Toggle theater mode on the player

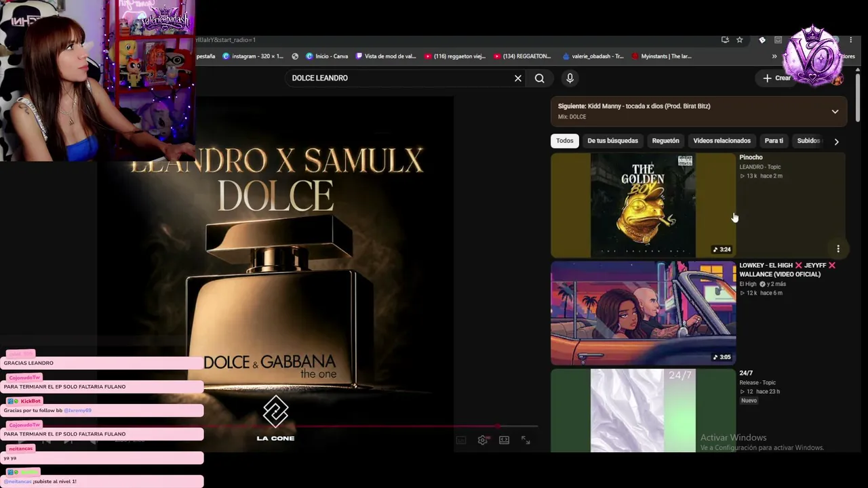tap(504, 441)
